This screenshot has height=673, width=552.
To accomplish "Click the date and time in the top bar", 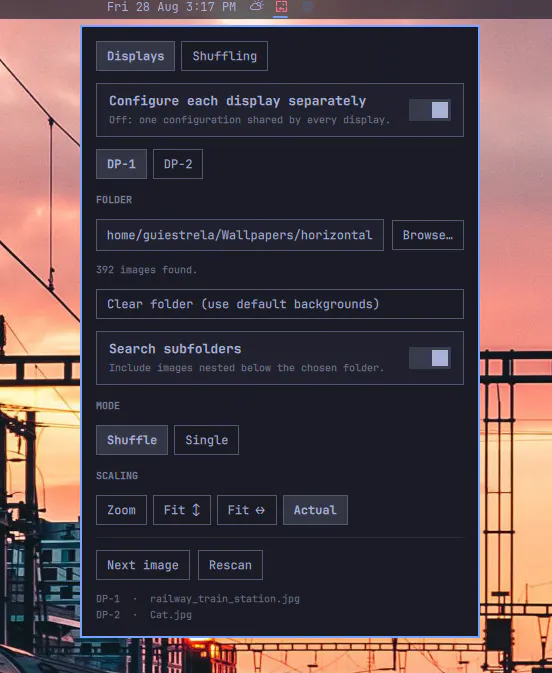I will (171, 7).
